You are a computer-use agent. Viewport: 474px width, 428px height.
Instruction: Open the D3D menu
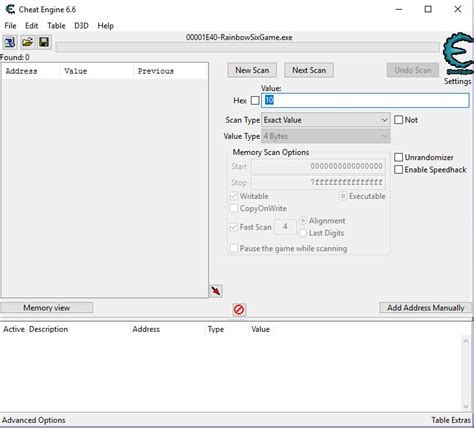pyautogui.click(x=81, y=26)
